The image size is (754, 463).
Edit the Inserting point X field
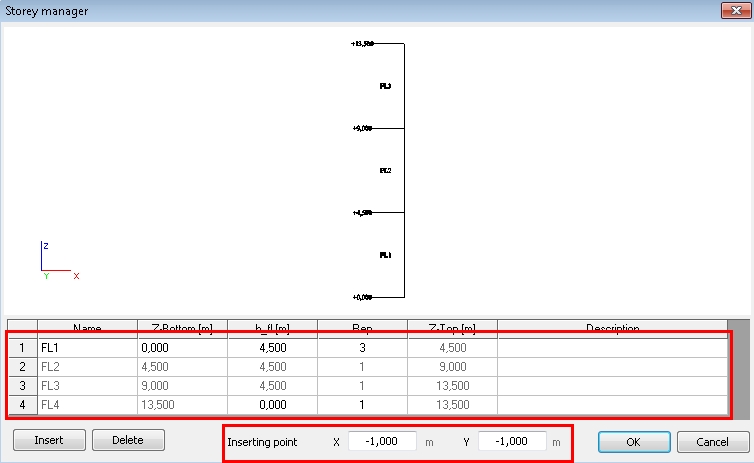382,441
